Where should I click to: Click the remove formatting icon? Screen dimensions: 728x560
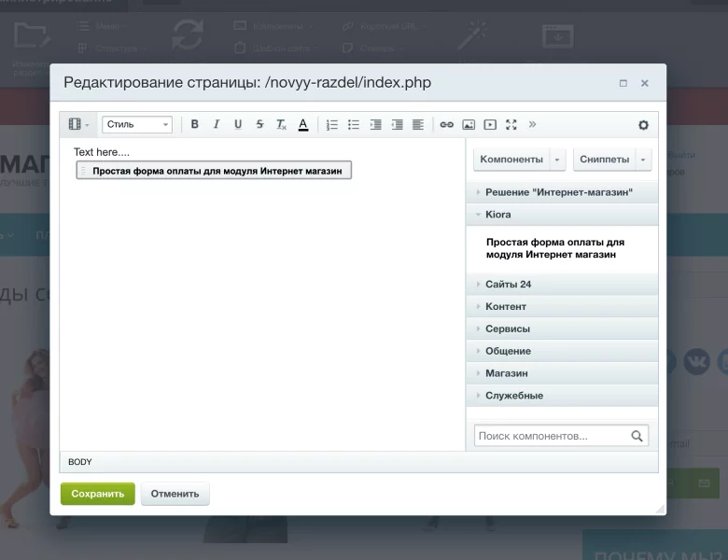(x=281, y=124)
